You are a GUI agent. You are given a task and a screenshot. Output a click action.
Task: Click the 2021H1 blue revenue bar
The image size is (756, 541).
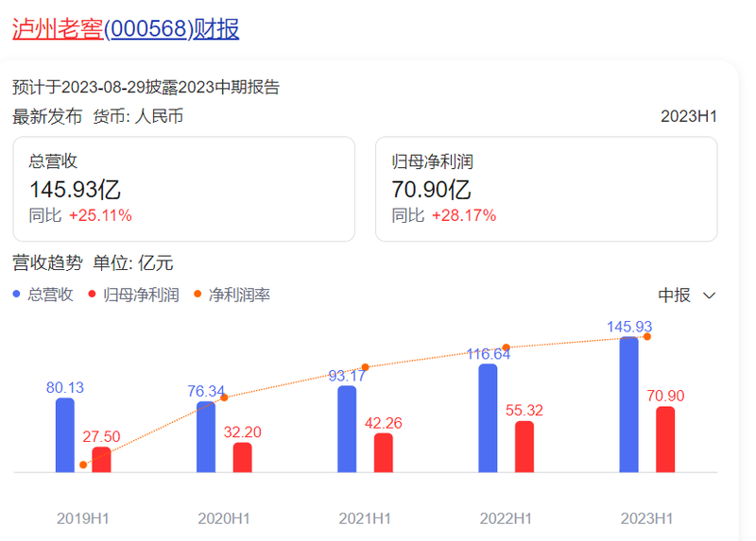tap(347, 429)
